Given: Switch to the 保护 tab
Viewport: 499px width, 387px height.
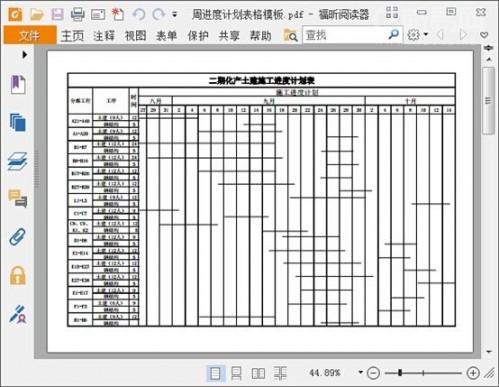Looking at the screenshot, I should [x=198, y=35].
